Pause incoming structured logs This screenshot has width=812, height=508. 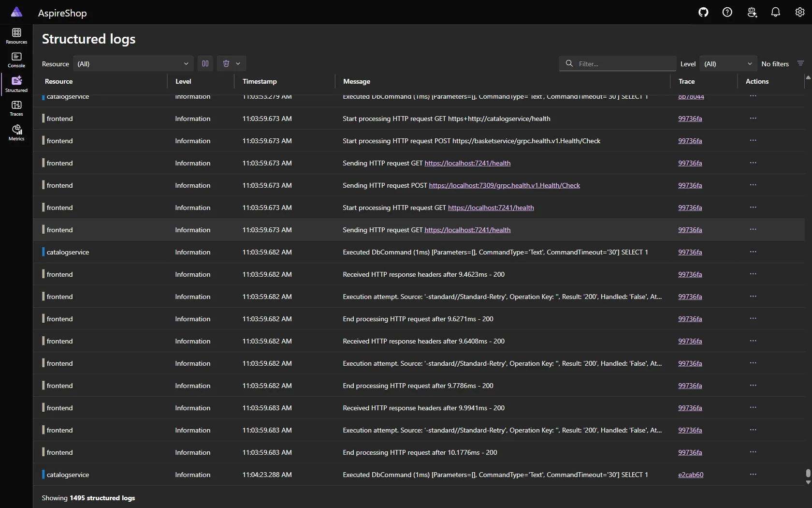pyautogui.click(x=205, y=63)
